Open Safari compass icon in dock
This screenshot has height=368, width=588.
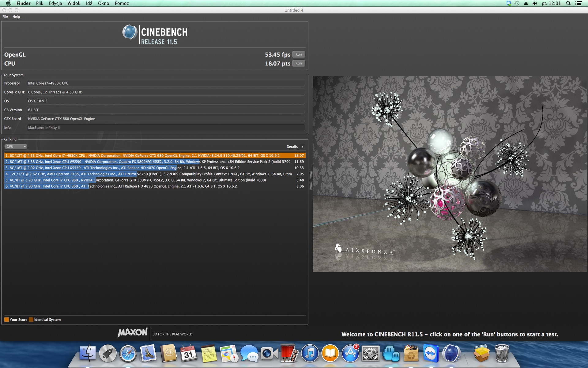click(x=128, y=354)
